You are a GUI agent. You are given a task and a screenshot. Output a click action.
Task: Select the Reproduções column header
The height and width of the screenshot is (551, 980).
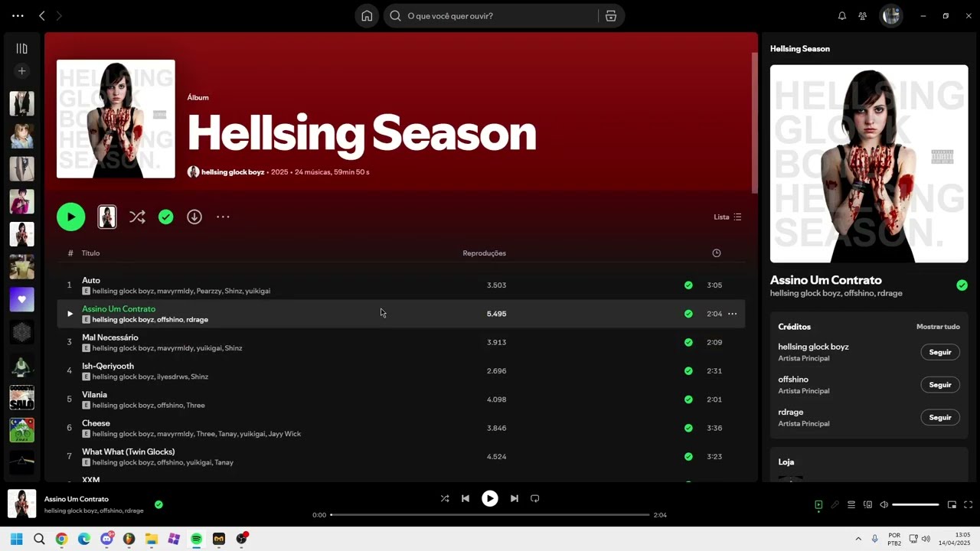pos(484,253)
